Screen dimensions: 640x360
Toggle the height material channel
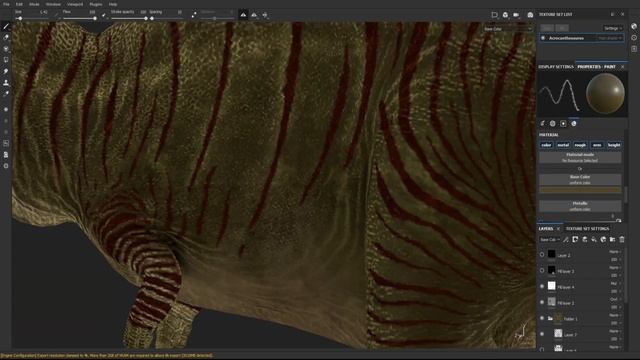coord(614,145)
